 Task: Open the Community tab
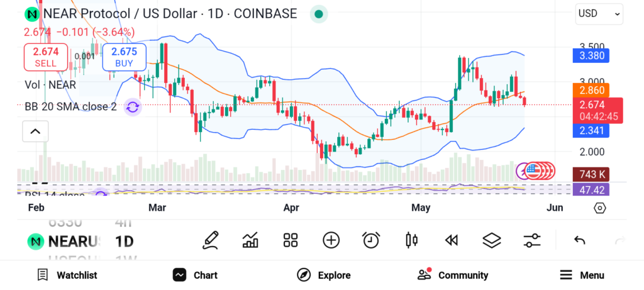coord(453,275)
